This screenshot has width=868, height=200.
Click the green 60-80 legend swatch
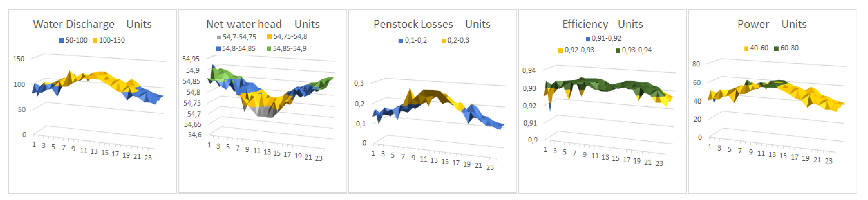[776, 48]
